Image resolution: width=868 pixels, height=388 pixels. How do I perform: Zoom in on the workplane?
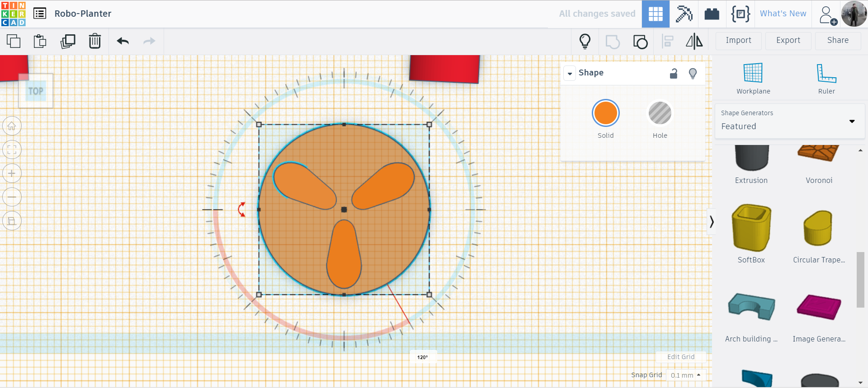(x=12, y=173)
